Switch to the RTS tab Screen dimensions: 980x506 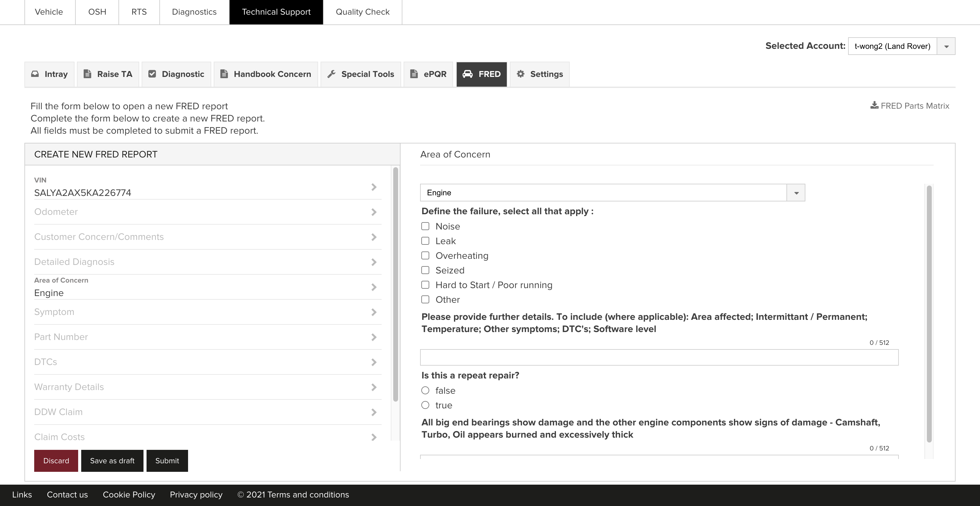[x=139, y=12]
